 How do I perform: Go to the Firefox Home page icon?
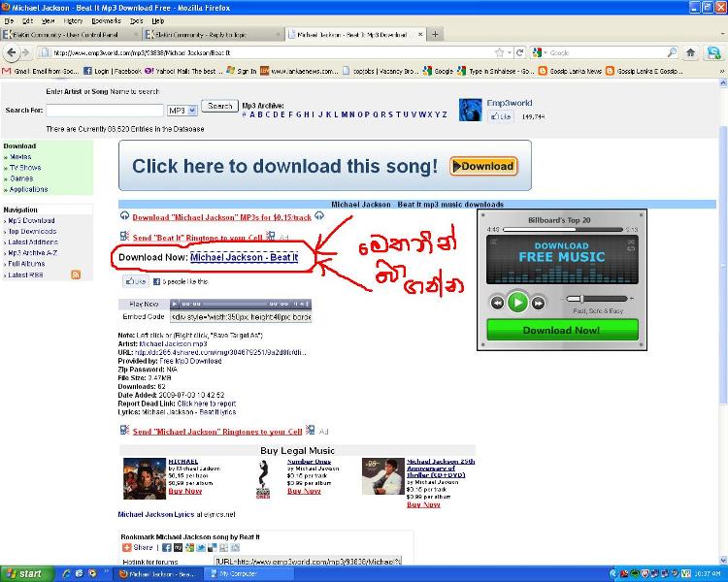pyautogui.click(x=691, y=53)
